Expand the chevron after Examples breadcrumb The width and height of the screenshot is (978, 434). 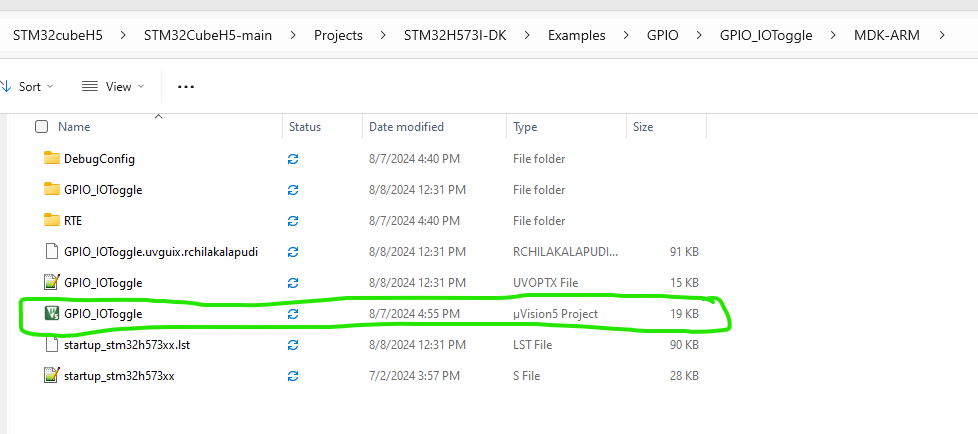click(627, 35)
